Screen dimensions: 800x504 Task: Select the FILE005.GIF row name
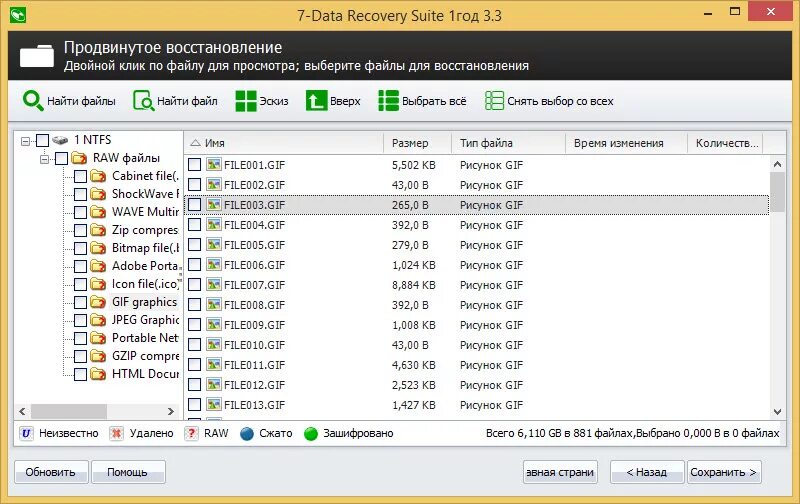255,245
